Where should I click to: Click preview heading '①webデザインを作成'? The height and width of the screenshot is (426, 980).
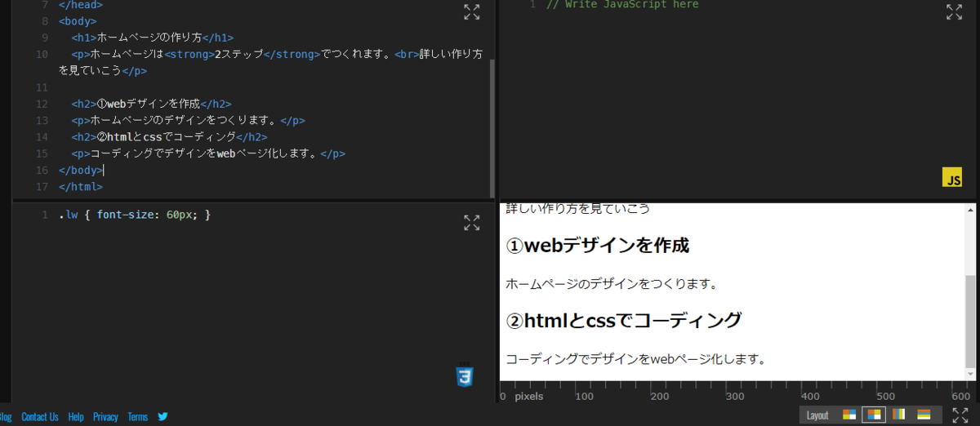(x=598, y=245)
